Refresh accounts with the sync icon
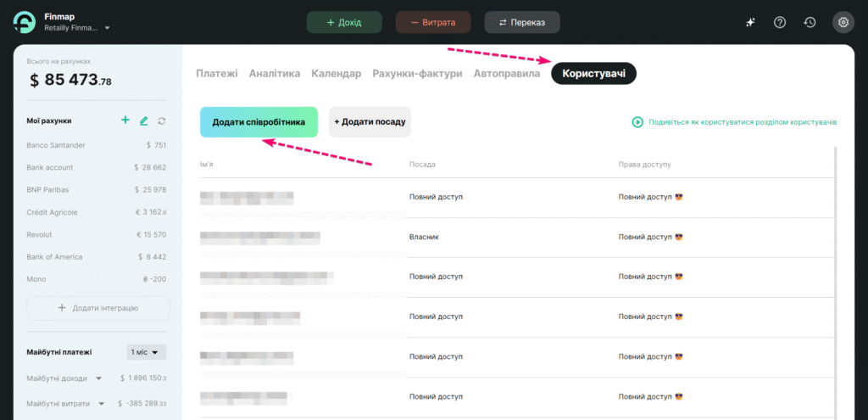The image size is (868, 420). pos(162,120)
